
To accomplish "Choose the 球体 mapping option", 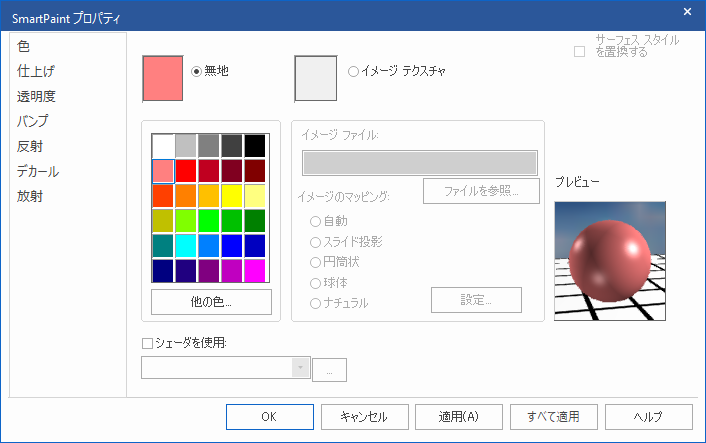I will click(315, 283).
